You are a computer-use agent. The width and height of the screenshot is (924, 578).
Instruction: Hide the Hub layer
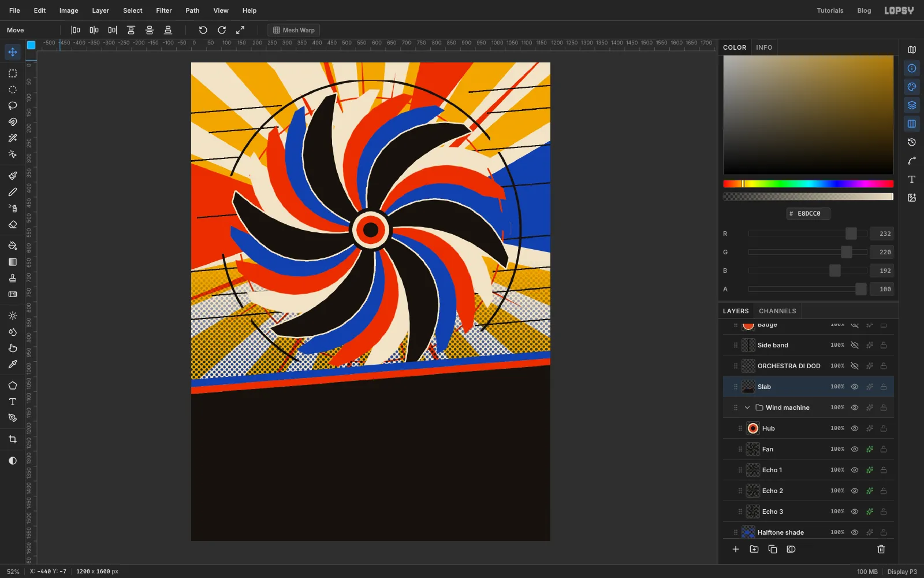click(855, 428)
